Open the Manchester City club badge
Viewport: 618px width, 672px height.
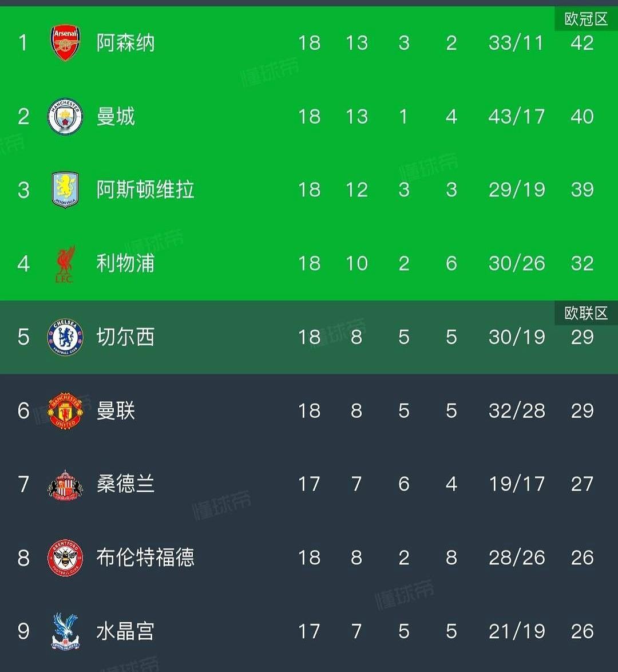point(65,117)
